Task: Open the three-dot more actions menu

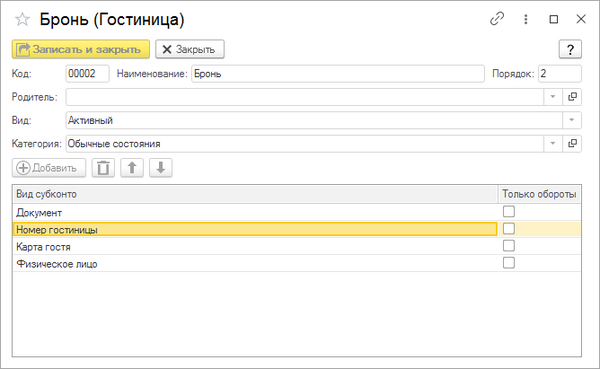Action: click(x=526, y=19)
